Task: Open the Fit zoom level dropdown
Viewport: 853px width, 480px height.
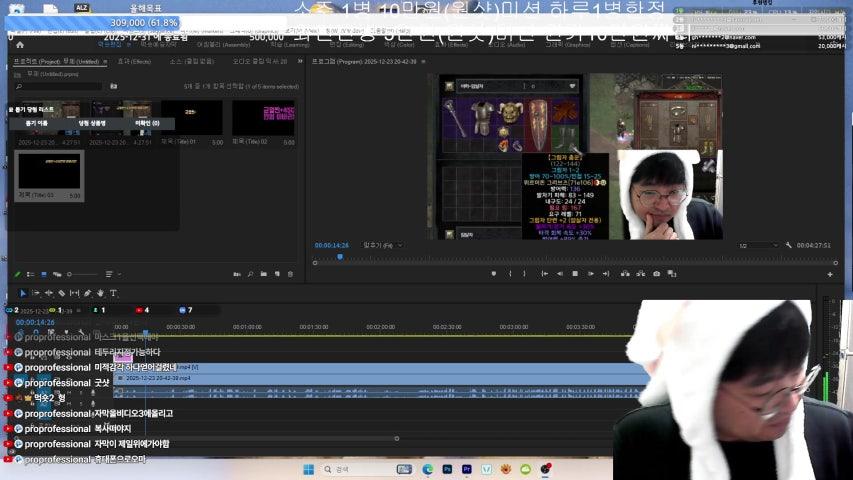Action: coord(382,245)
